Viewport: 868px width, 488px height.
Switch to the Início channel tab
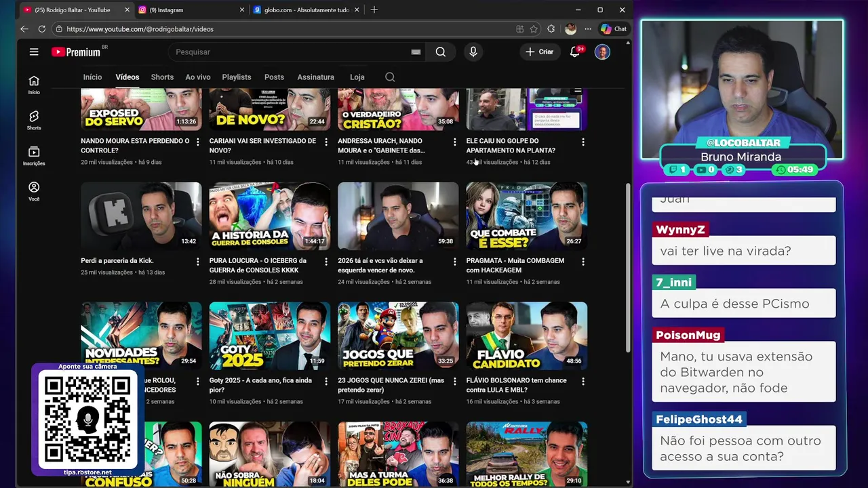pos(92,77)
